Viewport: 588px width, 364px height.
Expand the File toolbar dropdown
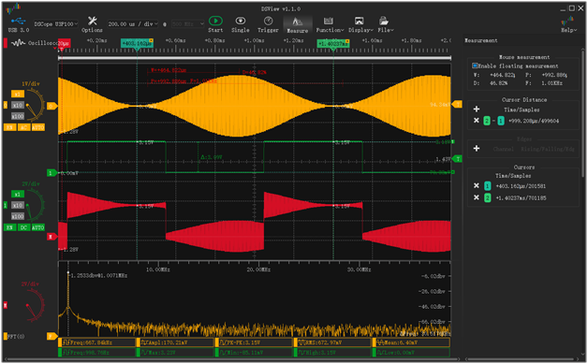click(x=385, y=24)
